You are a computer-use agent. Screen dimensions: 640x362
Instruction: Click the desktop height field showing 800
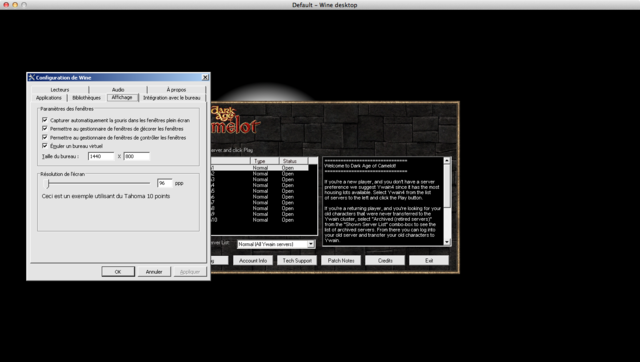coord(137,156)
